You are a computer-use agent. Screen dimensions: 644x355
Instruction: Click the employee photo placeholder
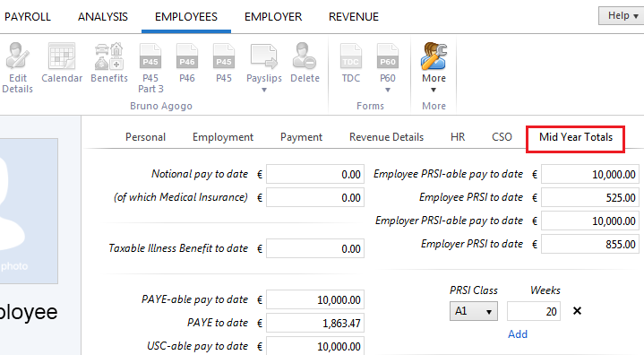[29, 211]
